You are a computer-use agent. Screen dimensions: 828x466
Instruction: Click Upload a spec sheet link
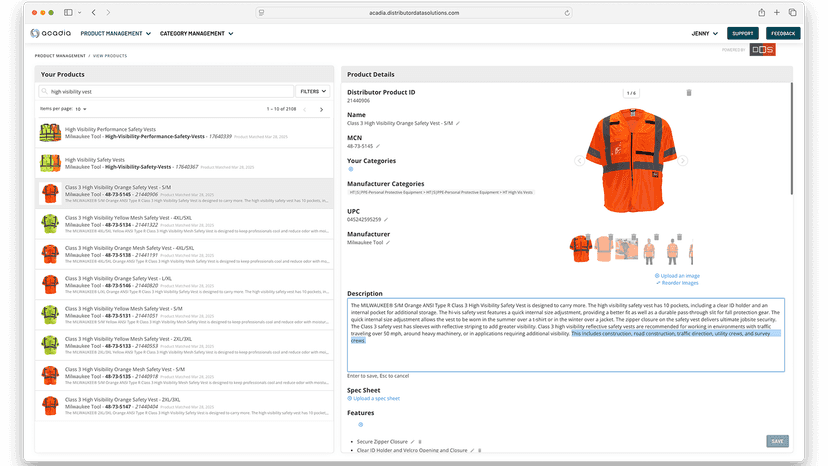(x=373, y=398)
